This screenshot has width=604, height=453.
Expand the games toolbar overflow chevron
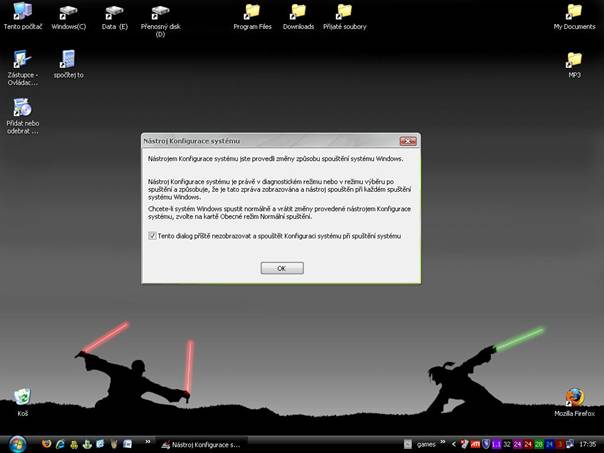pos(443,442)
